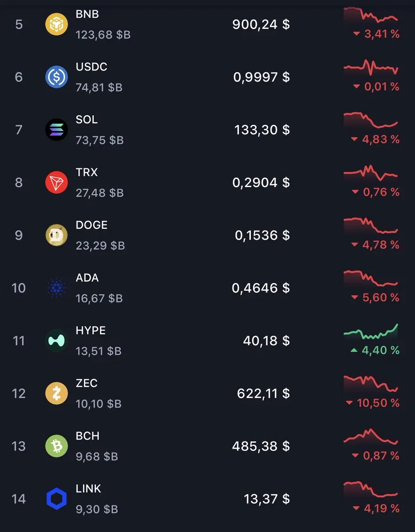View ZEC red sparkline chart
Image resolution: width=415 pixels, height=532 pixels.
[x=371, y=384]
